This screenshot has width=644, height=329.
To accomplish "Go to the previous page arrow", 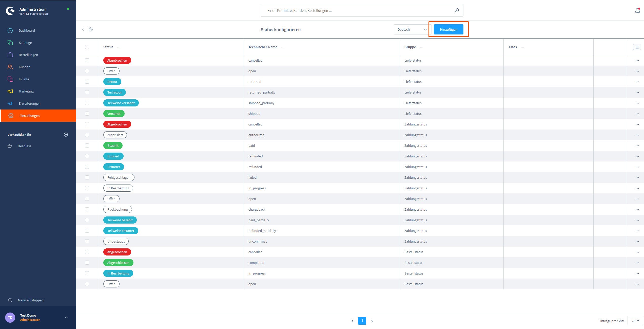I will pyautogui.click(x=352, y=321).
